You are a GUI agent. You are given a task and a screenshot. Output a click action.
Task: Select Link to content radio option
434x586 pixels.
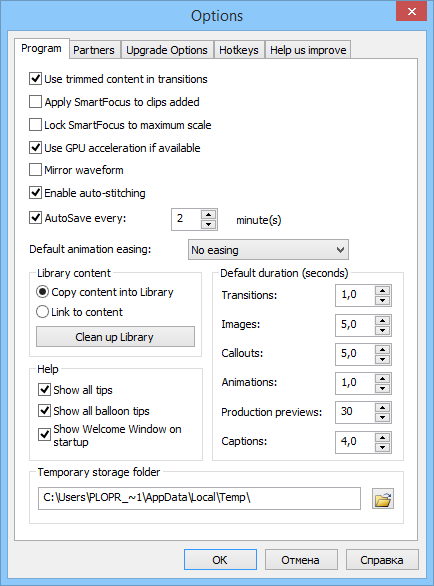coord(42,312)
